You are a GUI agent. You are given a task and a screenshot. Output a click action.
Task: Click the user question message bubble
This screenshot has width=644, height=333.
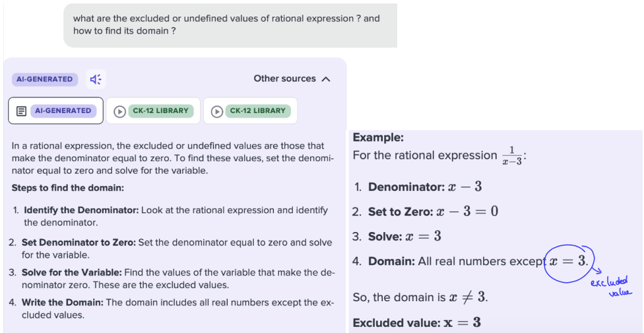coord(230,25)
